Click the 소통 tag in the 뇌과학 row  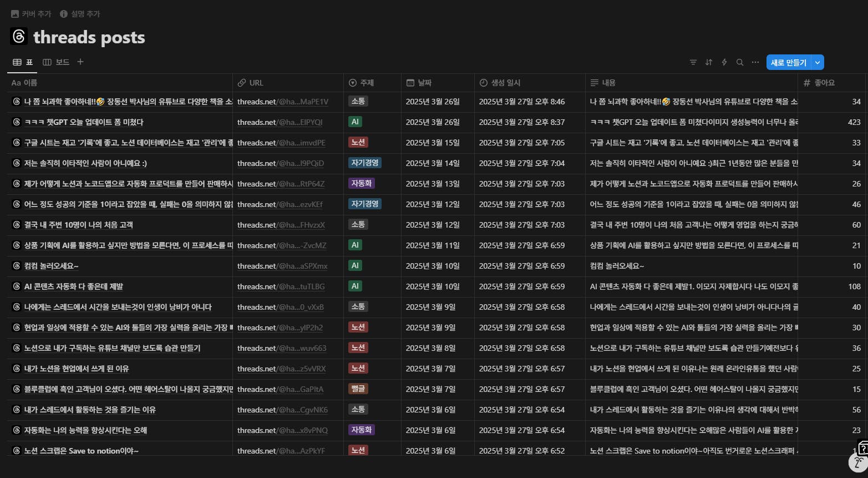click(358, 101)
